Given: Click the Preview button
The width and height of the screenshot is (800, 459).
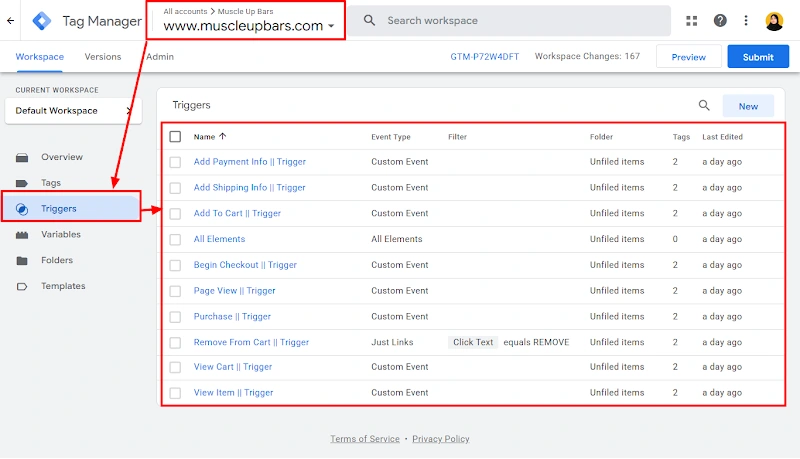Looking at the screenshot, I should 688,57.
